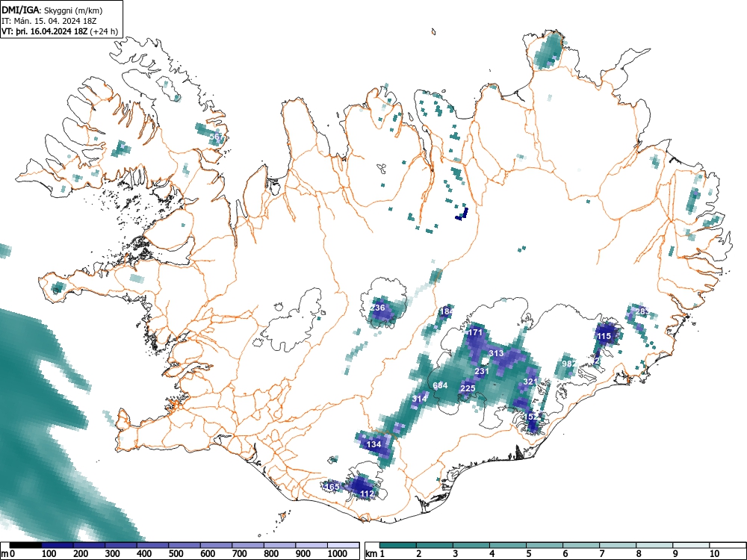
Task: Click the 300 label on the metre legend
Action: click(113, 554)
